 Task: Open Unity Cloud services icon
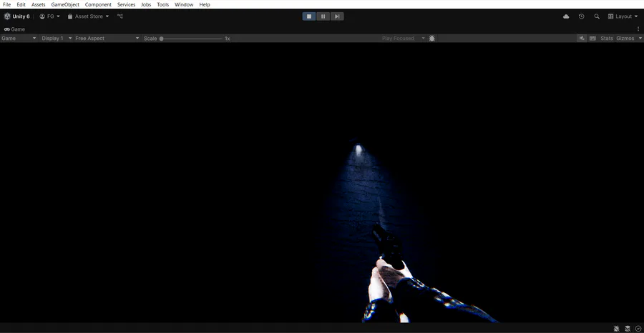566,16
